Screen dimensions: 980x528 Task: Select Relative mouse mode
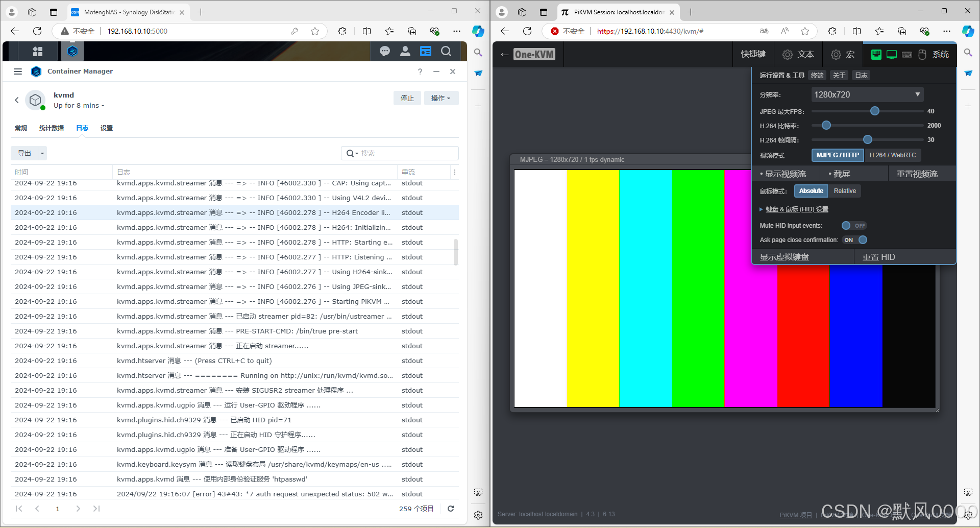845,191
